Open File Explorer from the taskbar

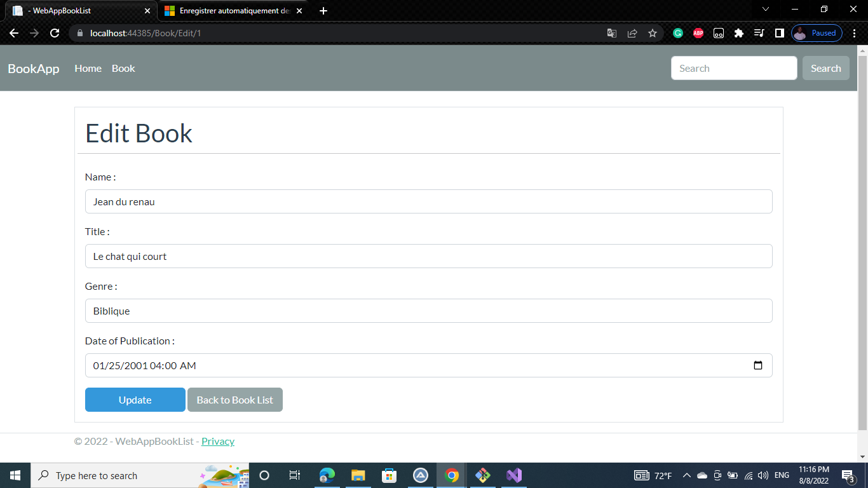[x=358, y=475]
